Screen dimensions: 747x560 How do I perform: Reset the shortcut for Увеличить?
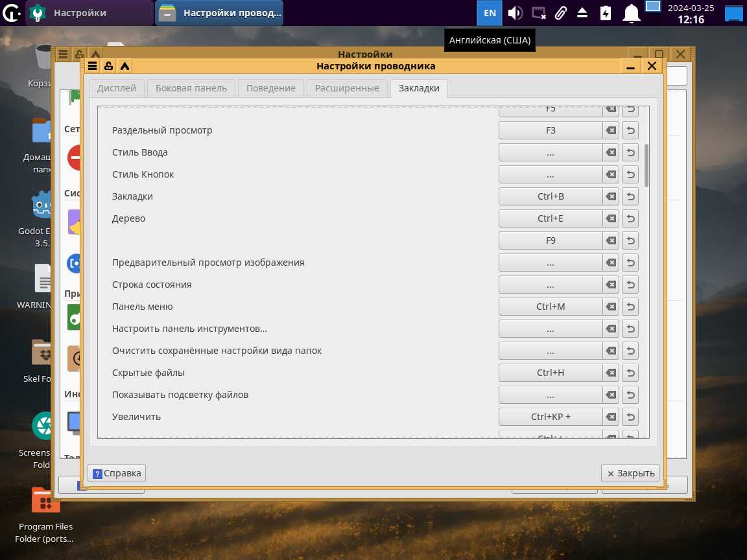point(630,417)
